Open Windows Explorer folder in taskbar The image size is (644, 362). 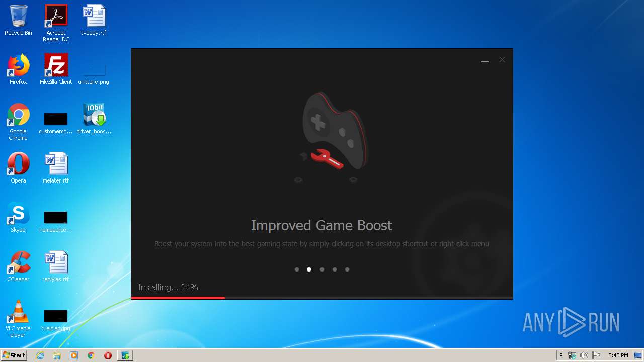pyautogui.click(x=57, y=355)
